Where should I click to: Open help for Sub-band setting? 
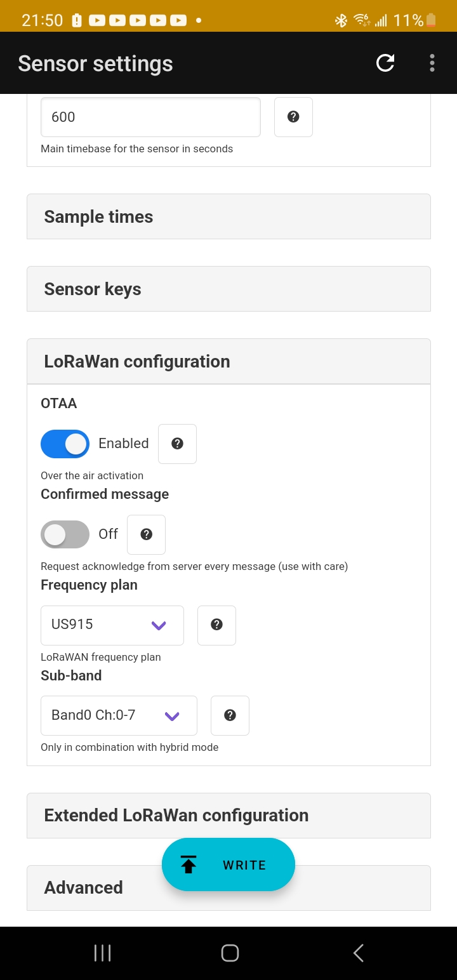230,715
